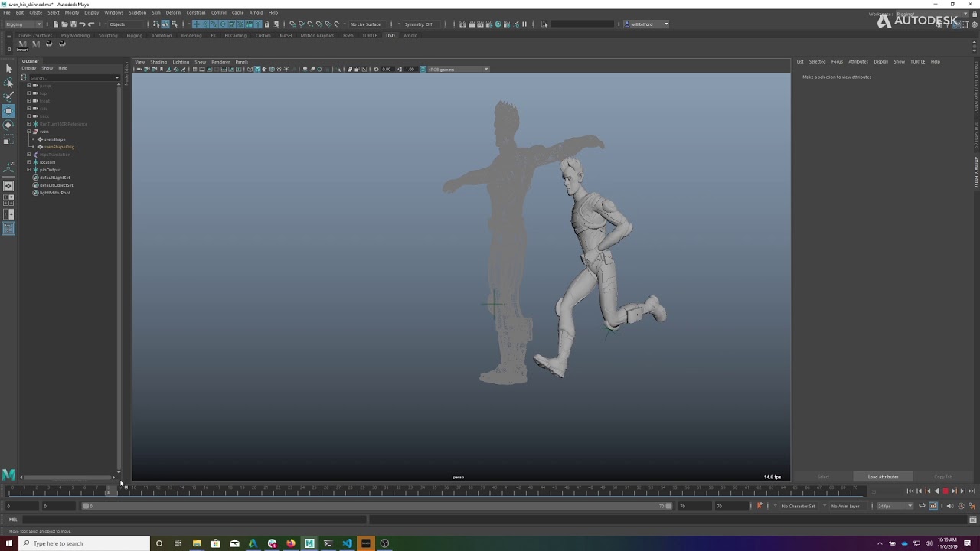Select the Lasso Select tool

tap(8, 83)
